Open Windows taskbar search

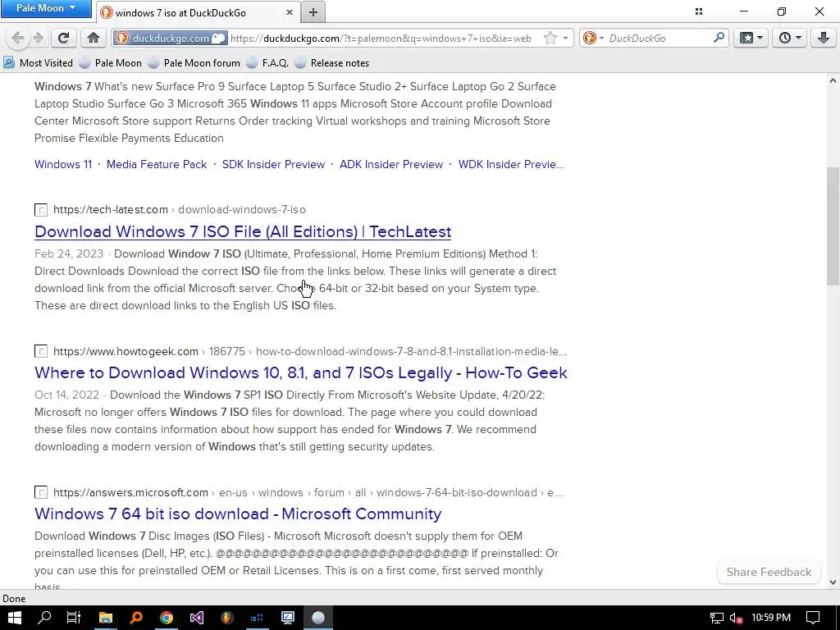pos(44,618)
